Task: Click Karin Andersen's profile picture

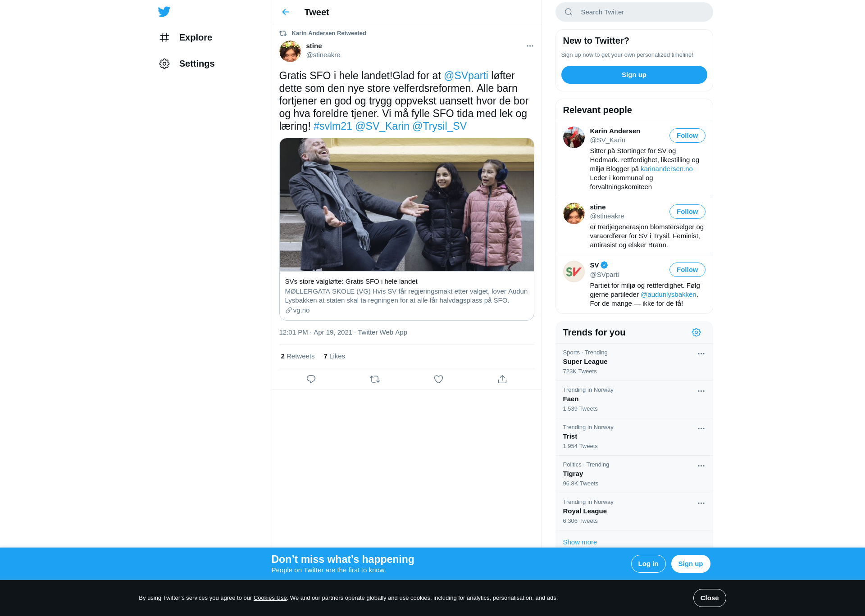Action: (x=574, y=137)
